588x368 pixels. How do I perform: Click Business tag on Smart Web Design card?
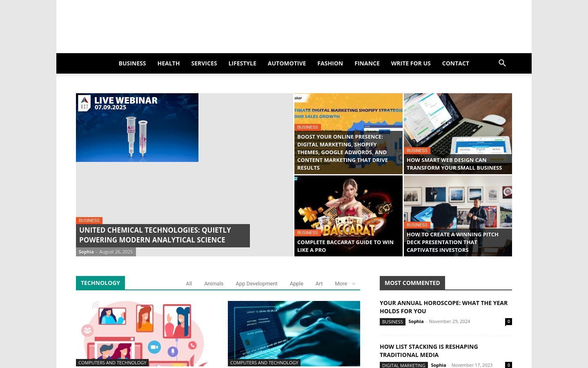(417, 150)
